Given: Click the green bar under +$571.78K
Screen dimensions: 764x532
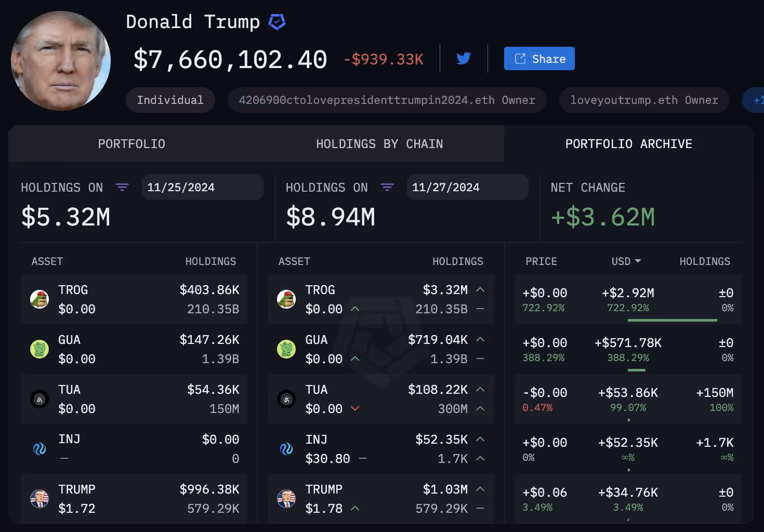Looking at the screenshot, I should 637,370.
